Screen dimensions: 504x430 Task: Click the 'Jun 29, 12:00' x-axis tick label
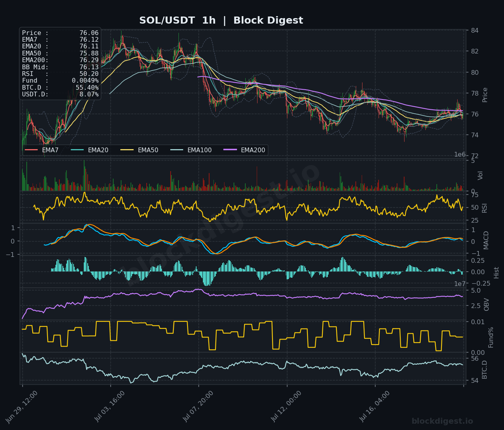click(x=22, y=407)
